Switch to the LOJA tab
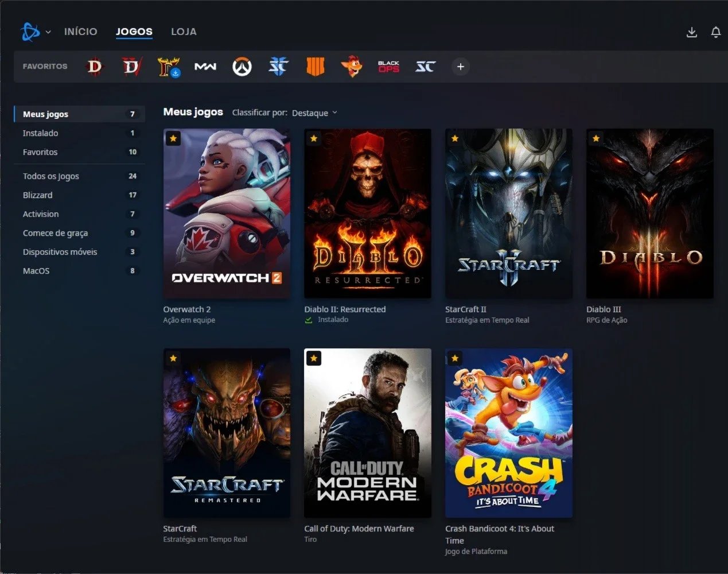728x574 pixels. coord(184,32)
